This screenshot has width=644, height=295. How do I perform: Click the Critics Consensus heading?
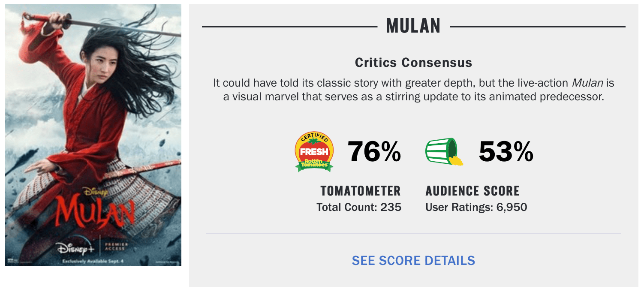[x=413, y=63]
